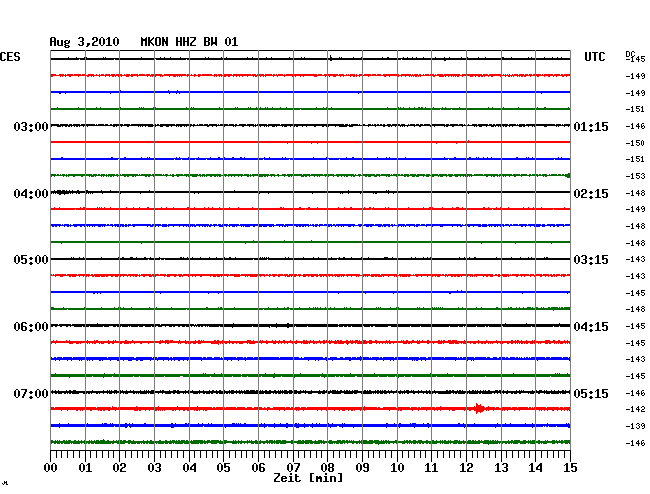Click the DC offset value '-150'
The height and width of the screenshot is (494, 650).
(x=635, y=143)
